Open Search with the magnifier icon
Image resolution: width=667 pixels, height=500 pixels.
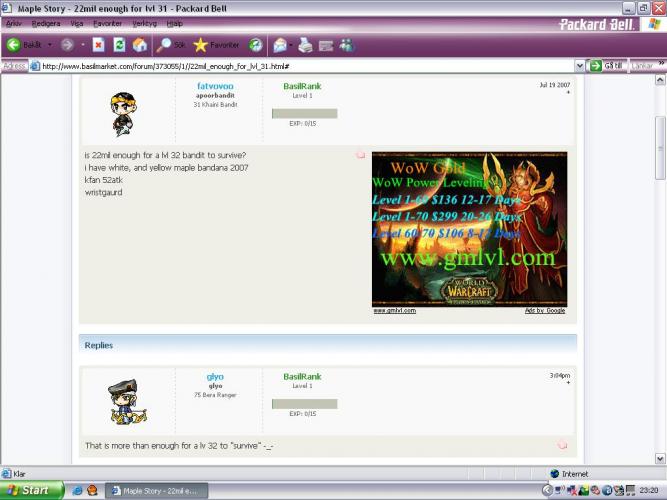click(163, 45)
